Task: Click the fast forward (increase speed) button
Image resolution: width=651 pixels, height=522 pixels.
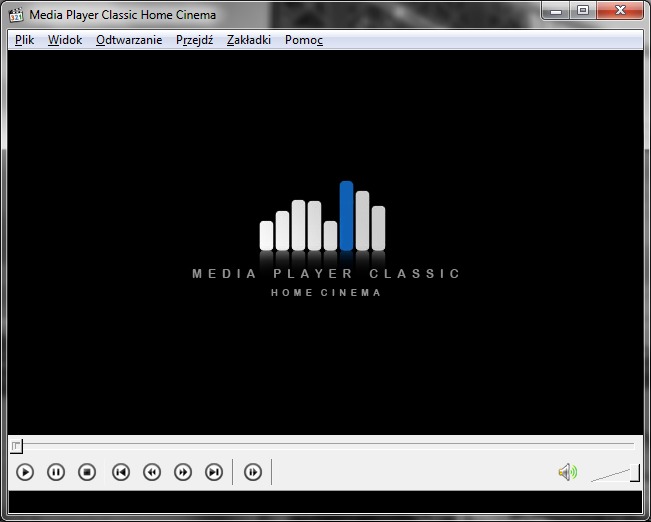Action: tap(183, 472)
